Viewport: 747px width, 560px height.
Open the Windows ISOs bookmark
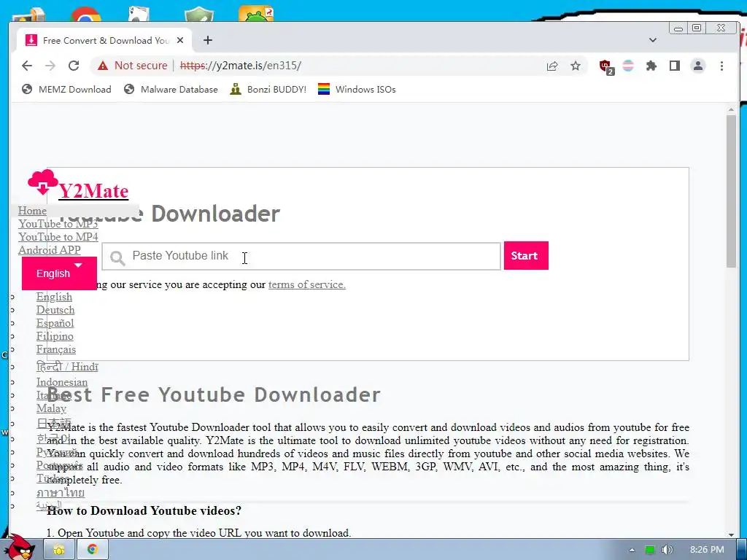tap(357, 90)
